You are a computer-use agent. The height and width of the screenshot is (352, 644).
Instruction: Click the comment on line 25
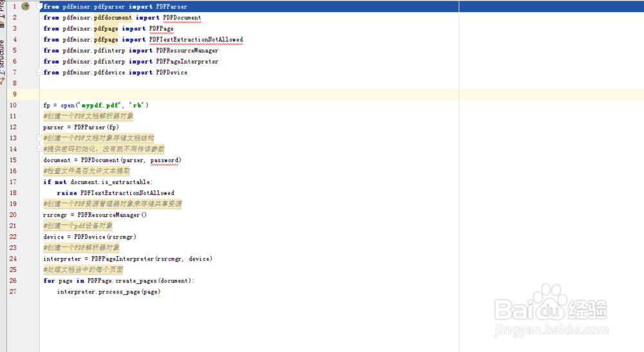(83, 270)
